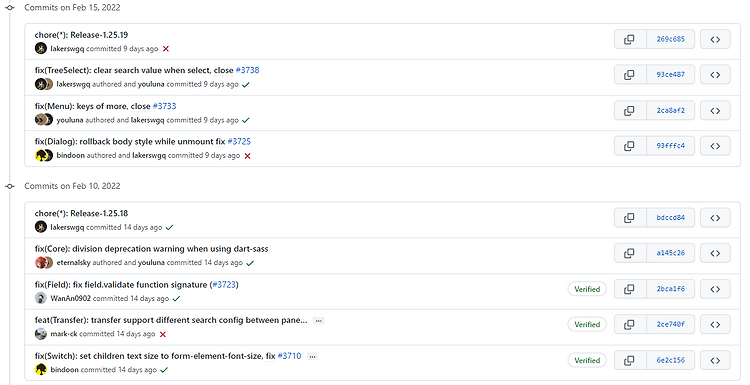Viewport: 750px width, 385px height.
Task: Open commit hash 93ce487
Action: [x=670, y=75]
